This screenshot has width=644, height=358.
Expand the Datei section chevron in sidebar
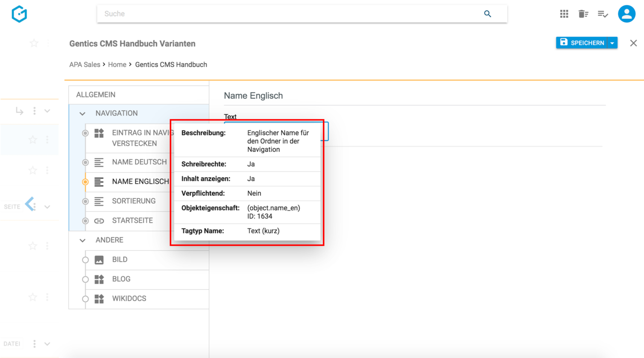click(x=47, y=344)
